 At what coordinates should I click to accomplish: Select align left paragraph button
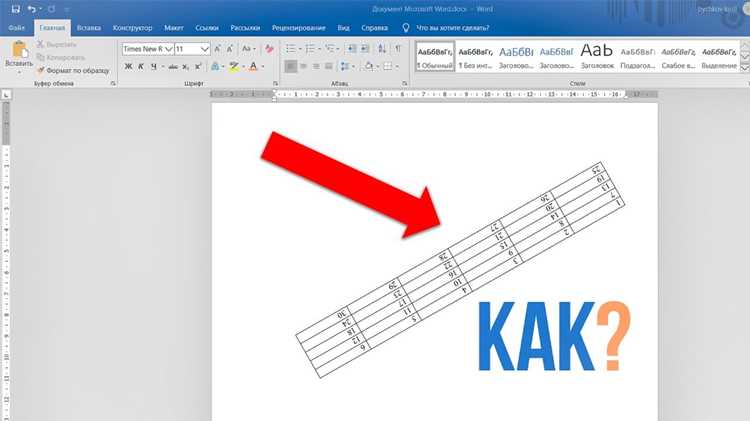(x=290, y=66)
